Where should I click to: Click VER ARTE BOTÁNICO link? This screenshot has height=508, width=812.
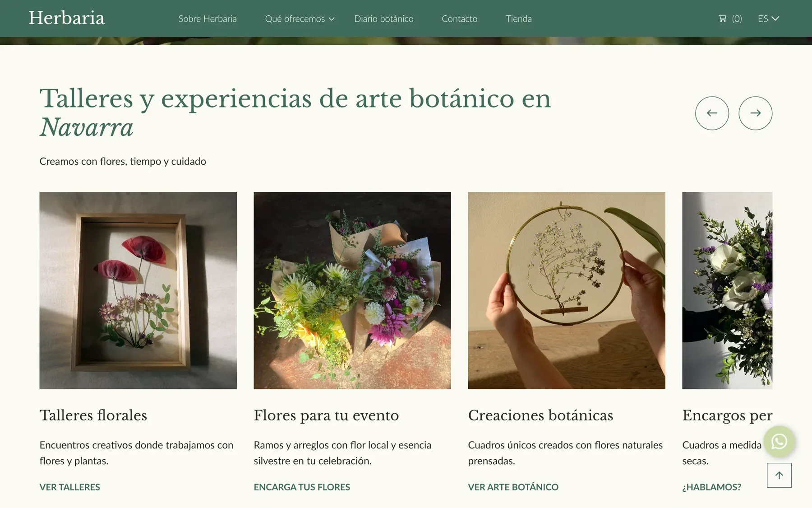[513, 487]
